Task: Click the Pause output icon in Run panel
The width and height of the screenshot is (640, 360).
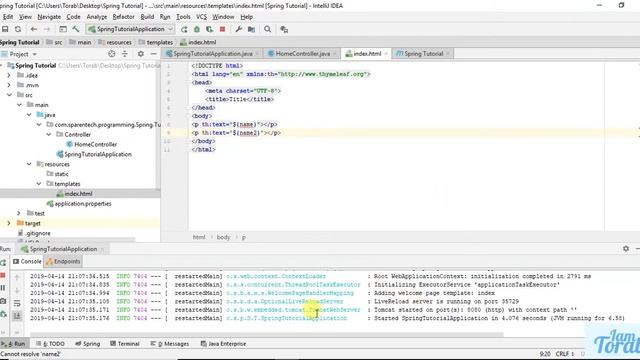Action: click(x=3, y=288)
